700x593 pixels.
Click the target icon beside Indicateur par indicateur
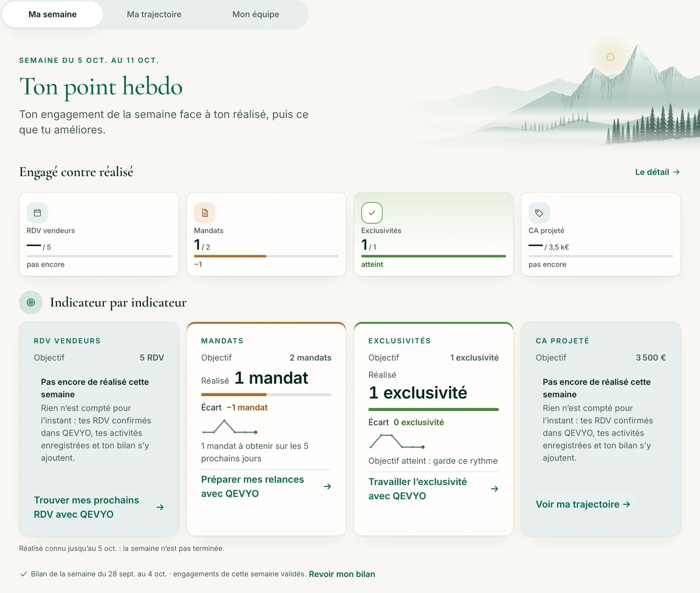click(x=31, y=303)
